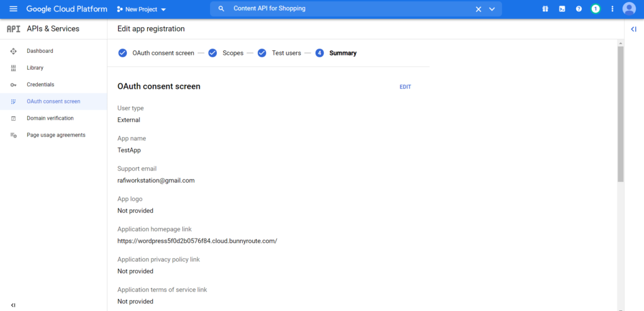
Task: Select OAuth consent screen in sidebar
Action: [x=53, y=101]
